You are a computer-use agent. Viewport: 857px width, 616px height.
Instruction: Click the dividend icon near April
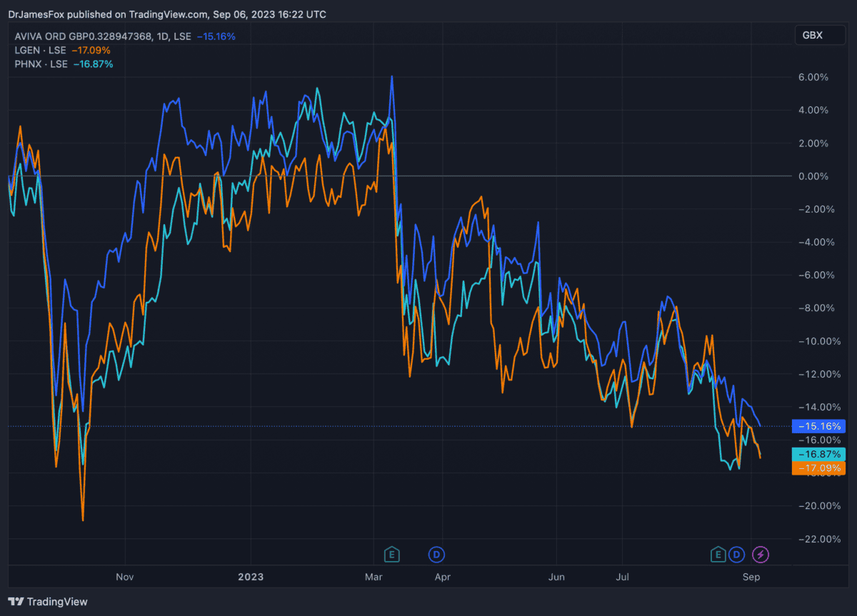[436, 554]
